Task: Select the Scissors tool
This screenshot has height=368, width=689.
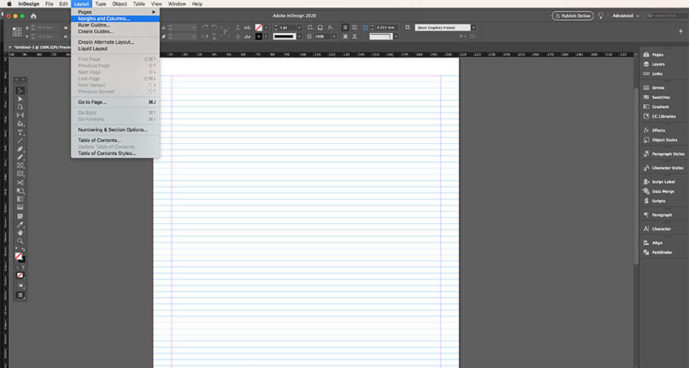Action: click(x=20, y=182)
